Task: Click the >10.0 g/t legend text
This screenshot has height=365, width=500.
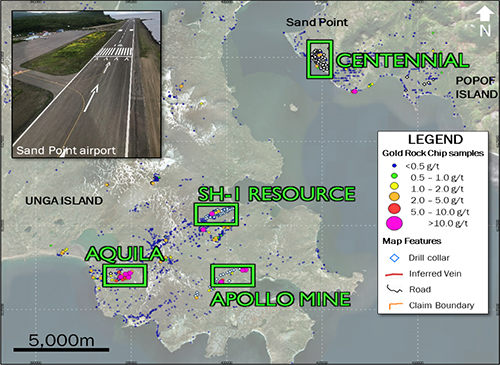Action: point(448,223)
